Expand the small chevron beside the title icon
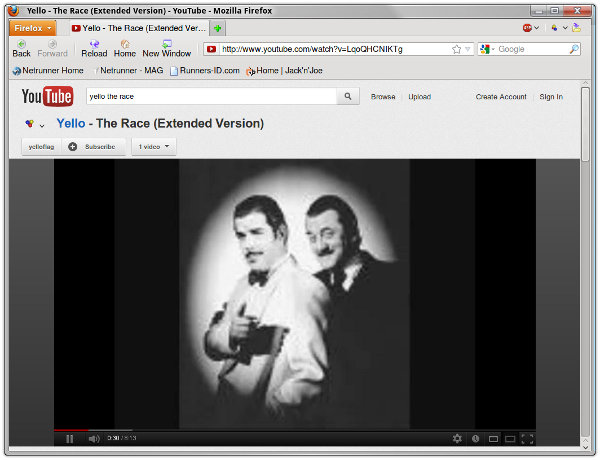The height and width of the screenshot is (460, 600). 42,126
